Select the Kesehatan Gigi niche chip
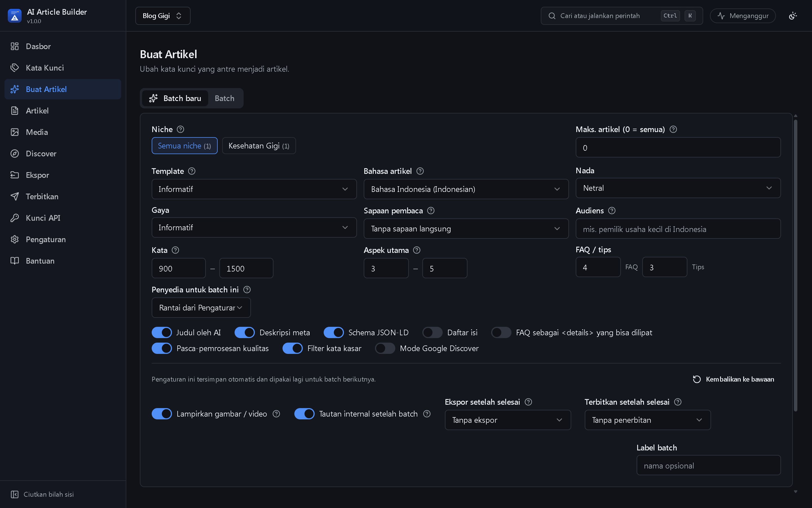The height and width of the screenshot is (508, 812). click(259, 146)
